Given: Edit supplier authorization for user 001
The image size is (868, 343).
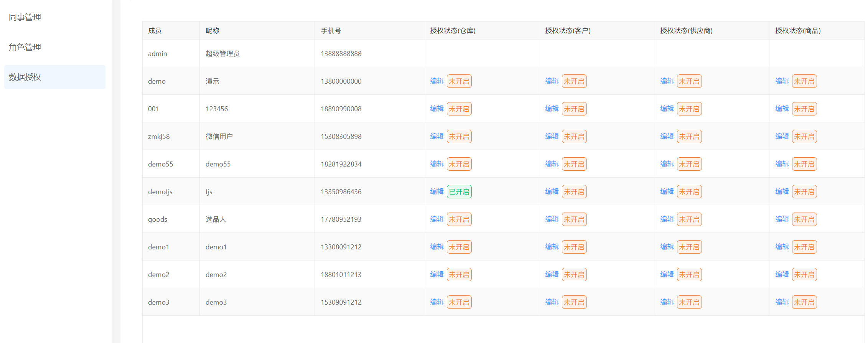Looking at the screenshot, I should (667, 109).
